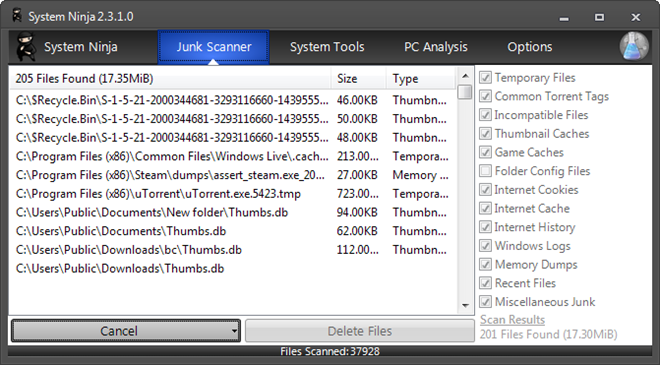Toggle Memory Dumps checkbox

[x=485, y=264]
